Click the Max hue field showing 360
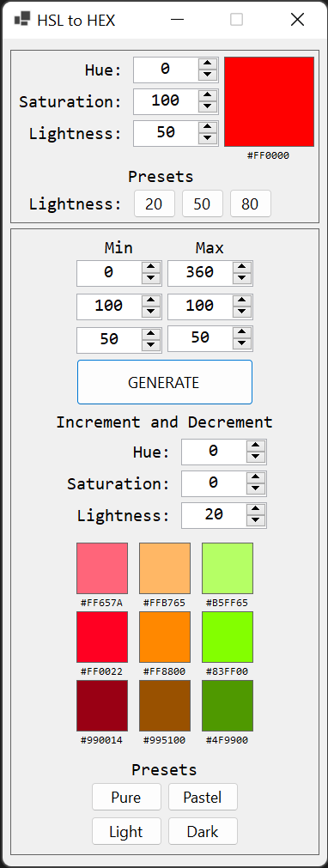The width and height of the screenshot is (328, 868). (200, 274)
